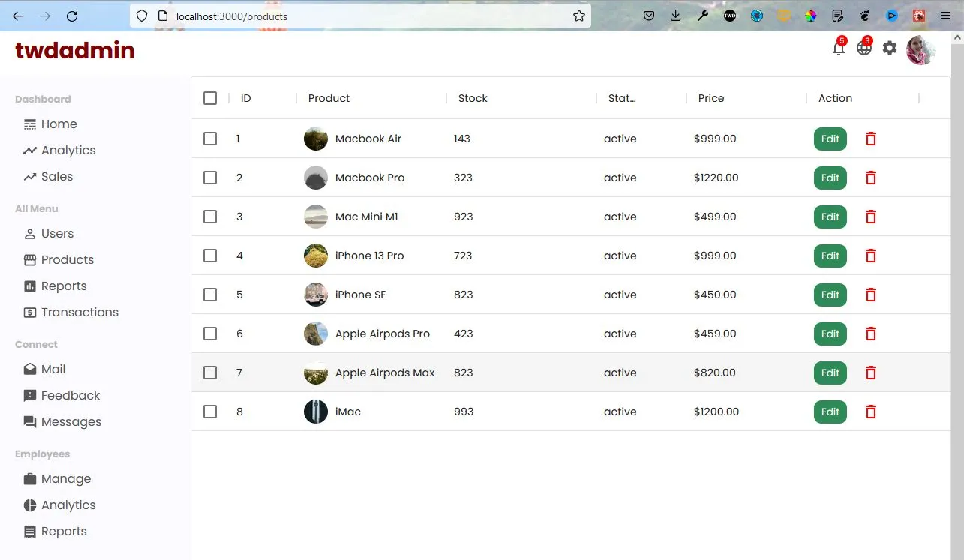Go to Home in the sidebar

tap(50, 124)
